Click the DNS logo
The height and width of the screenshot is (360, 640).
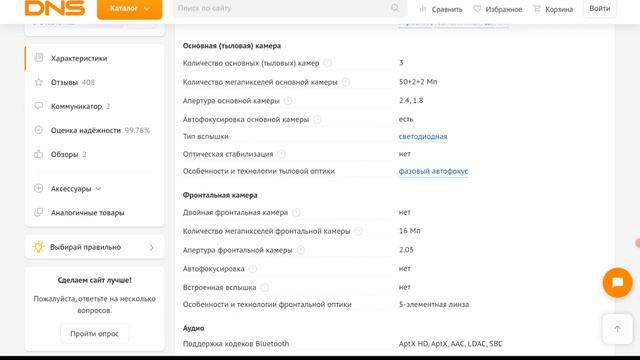[x=55, y=8]
